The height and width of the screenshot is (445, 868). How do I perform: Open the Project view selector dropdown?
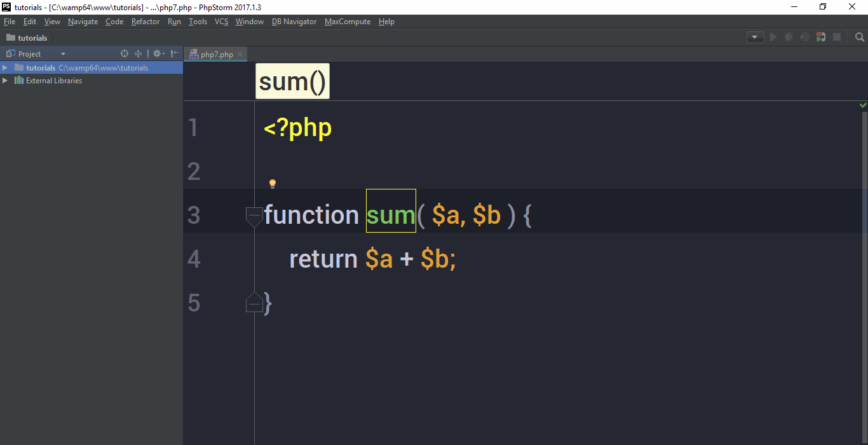[63, 54]
